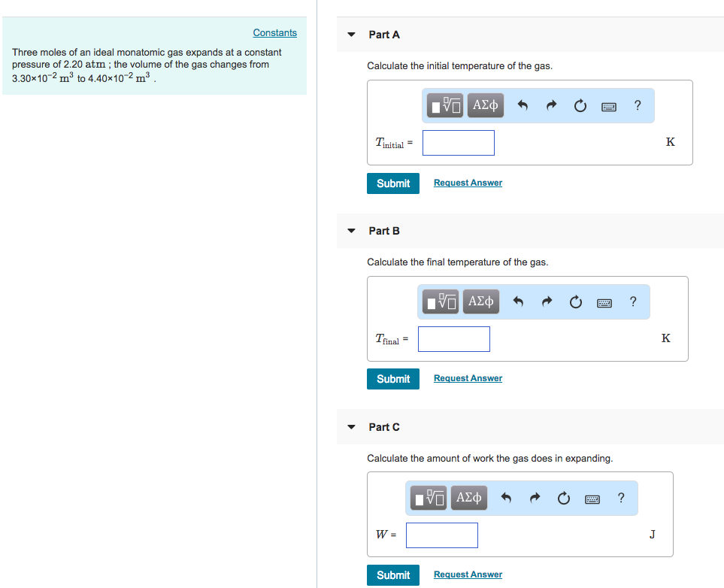Screen dimensions: 724x588
Task: Click the math template icon in Part C
Action: [x=429, y=498]
